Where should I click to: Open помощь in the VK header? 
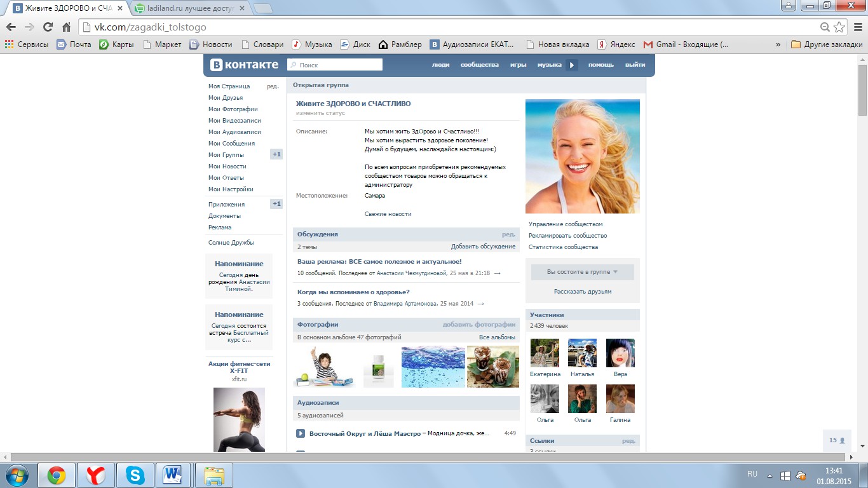pyautogui.click(x=601, y=65)
